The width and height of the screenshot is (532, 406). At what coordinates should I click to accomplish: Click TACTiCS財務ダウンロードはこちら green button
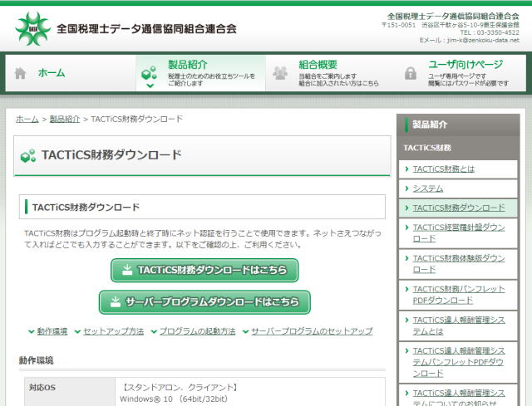(x=204, y=270)
